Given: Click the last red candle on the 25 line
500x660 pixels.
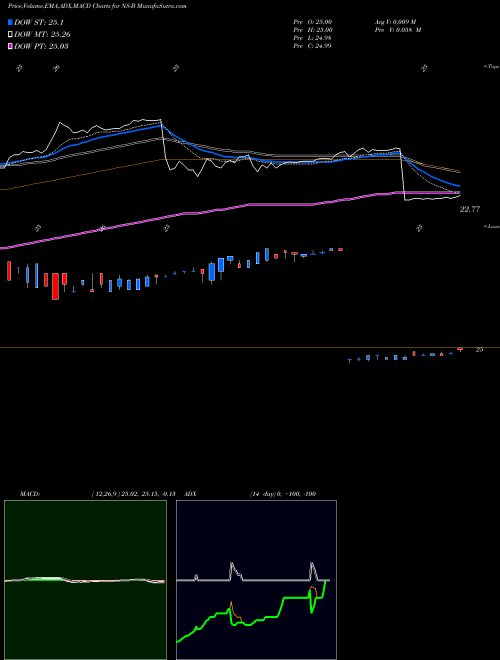Looking at the screenshot, I should pos(460,349).
